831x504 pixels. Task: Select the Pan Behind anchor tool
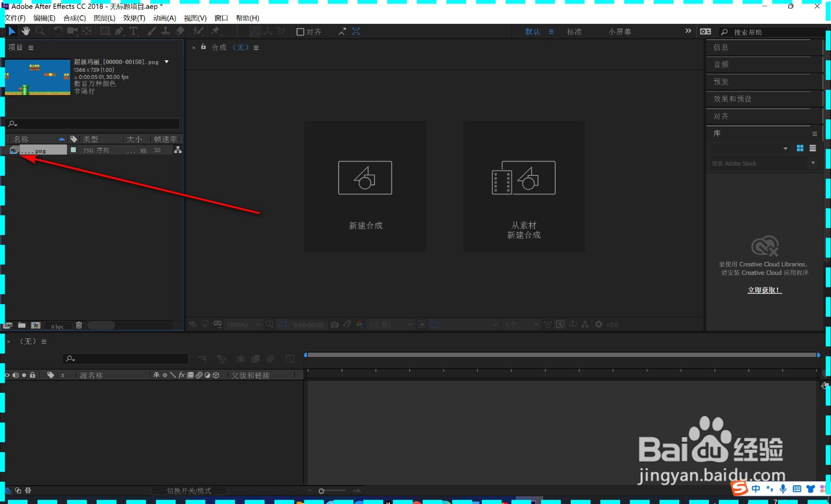[87, 31]
